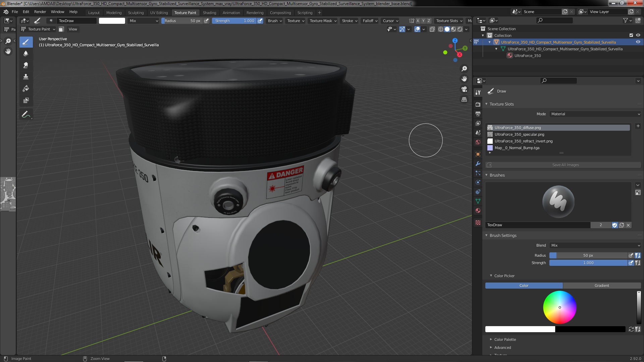Hide the UltraForce_350_HD object in viewport
644x362 pixels.
click(x=638, y=42)
